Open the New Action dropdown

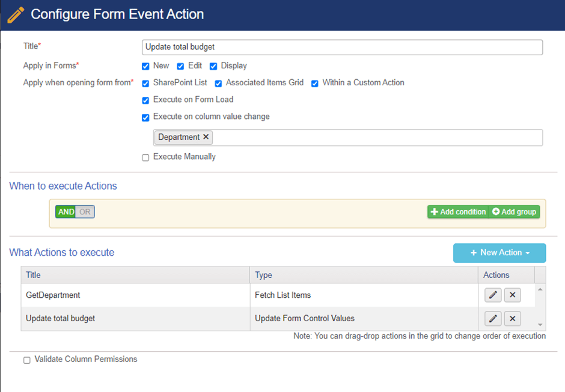499,253
